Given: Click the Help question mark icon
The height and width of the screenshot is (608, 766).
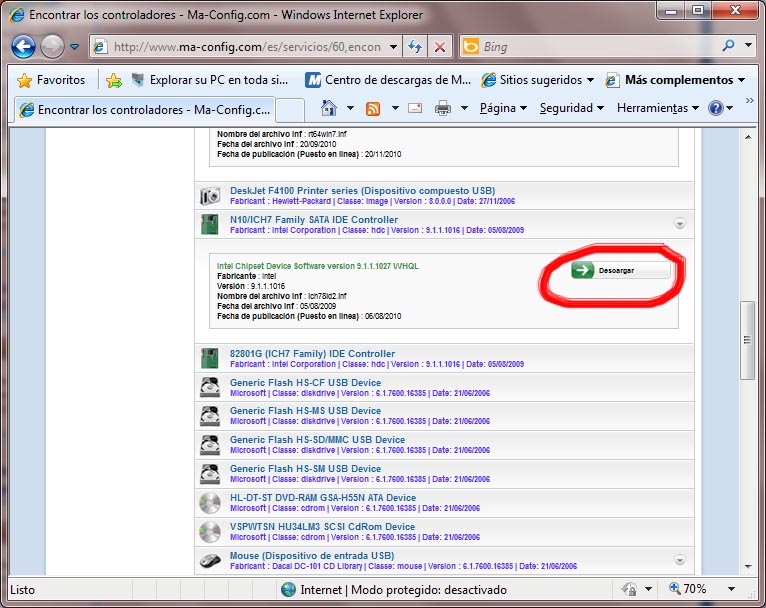Looking at the screenshot, I should [x=716, y=108].
